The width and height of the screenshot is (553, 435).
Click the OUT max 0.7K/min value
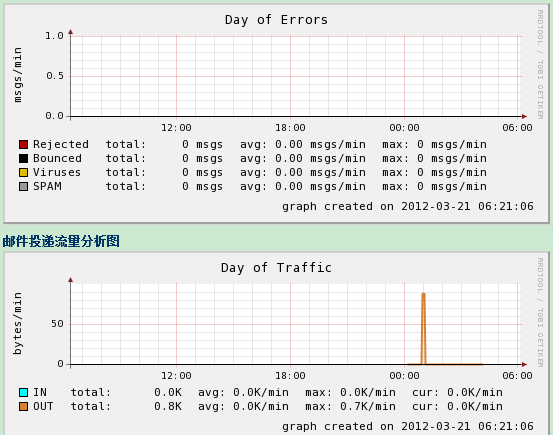coord(368,406)
